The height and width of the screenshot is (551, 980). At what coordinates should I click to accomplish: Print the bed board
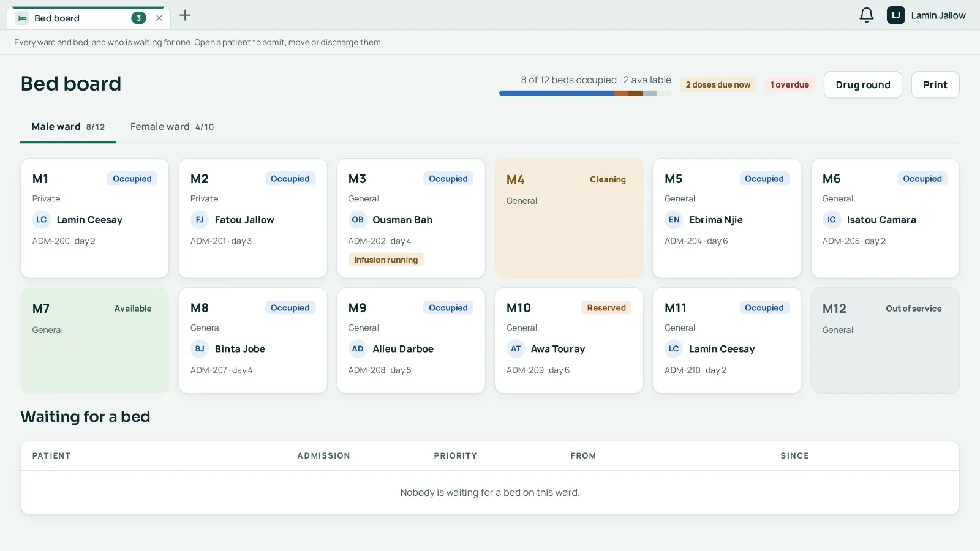[935, 84]
